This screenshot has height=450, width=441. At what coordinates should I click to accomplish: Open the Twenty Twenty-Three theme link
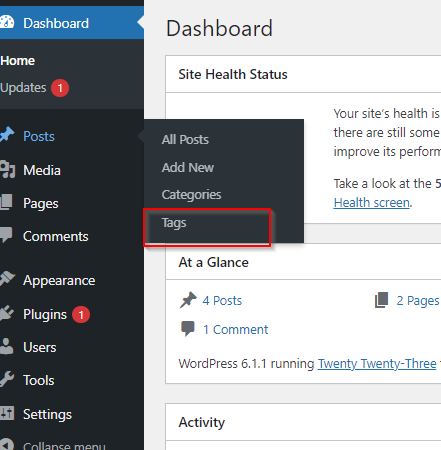click(377, 363)
